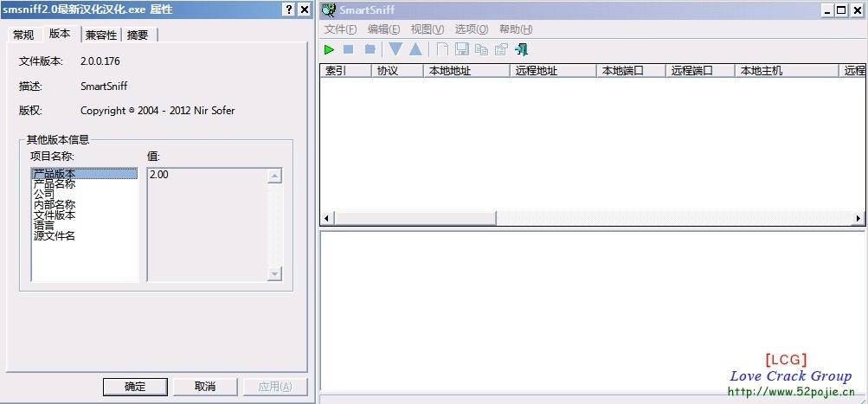868x404 pixels.
Task: Click the 确定 button
Action: tap(135, 387)
